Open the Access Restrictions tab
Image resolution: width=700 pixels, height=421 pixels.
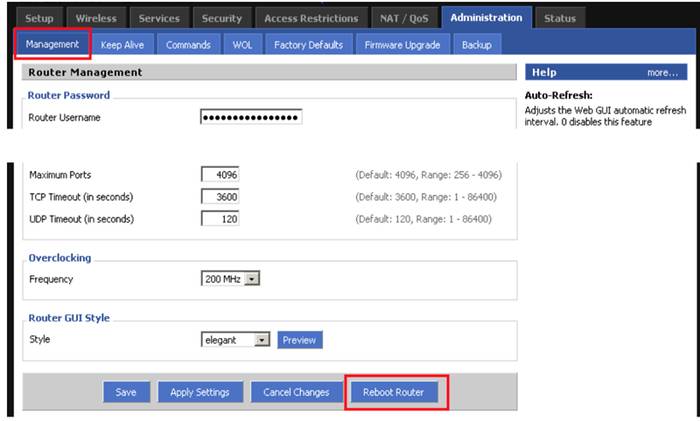pyautogui.click(x=310, y=18)
